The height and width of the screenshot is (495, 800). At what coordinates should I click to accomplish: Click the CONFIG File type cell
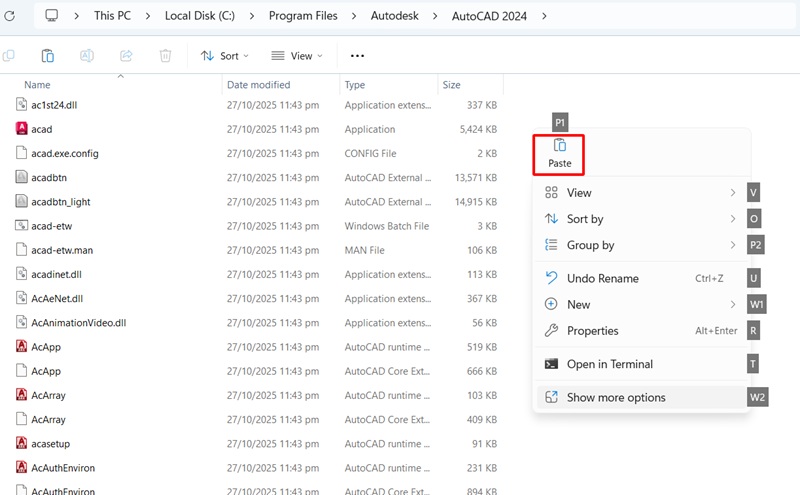(370, 153)
